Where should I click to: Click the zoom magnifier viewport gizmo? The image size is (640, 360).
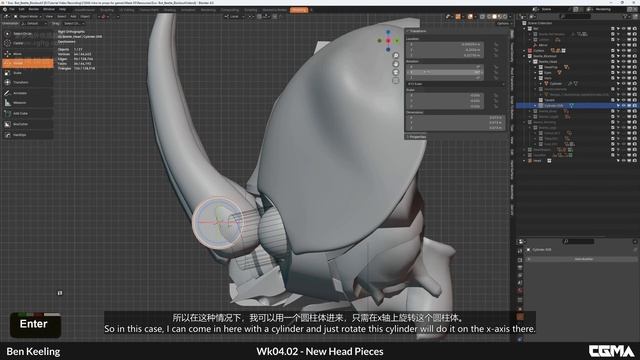pyautogui.click(x=396, y=56)
